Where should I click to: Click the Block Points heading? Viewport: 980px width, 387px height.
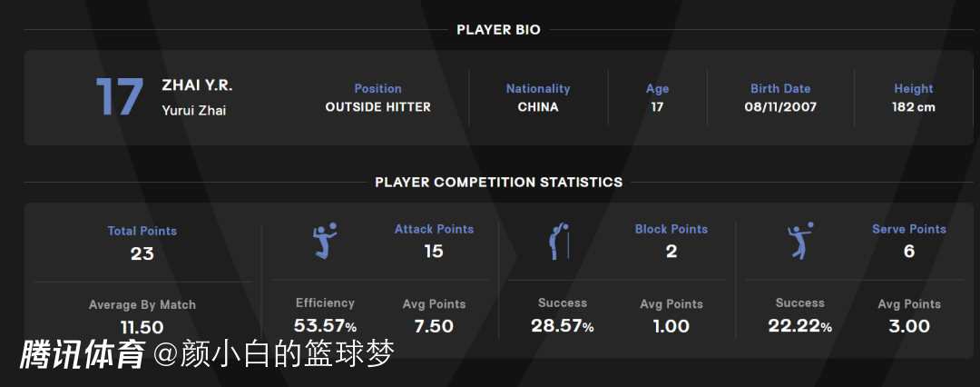pos(671,229)
